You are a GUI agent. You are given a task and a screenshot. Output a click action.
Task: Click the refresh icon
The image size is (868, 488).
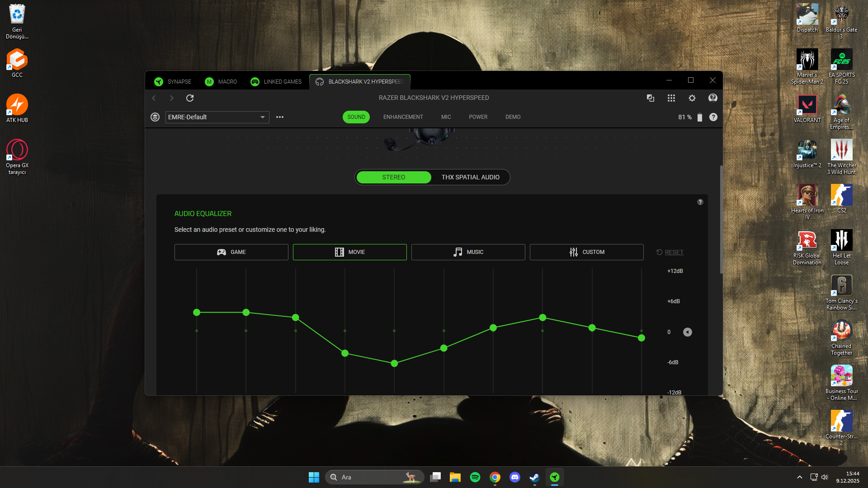[190, 98]
